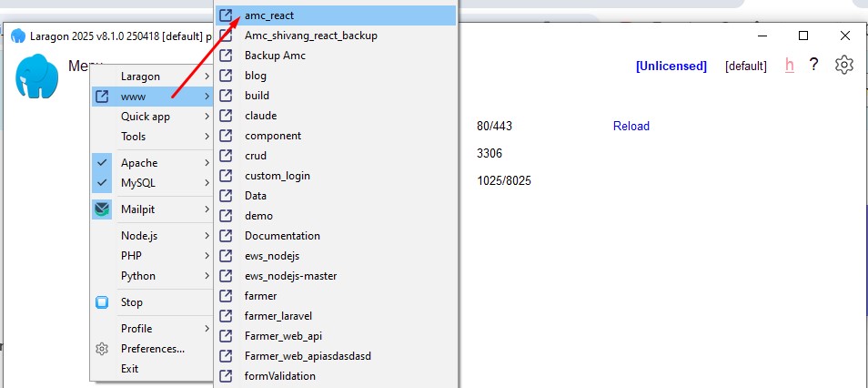Click the Unlicensed link
This screenshot has width=868, height=388.
click(671, 66)
